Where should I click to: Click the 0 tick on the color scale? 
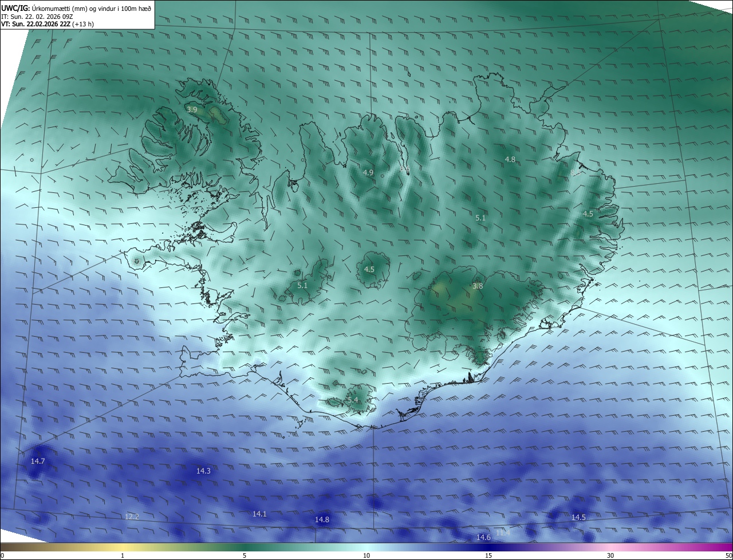[2, 555]
